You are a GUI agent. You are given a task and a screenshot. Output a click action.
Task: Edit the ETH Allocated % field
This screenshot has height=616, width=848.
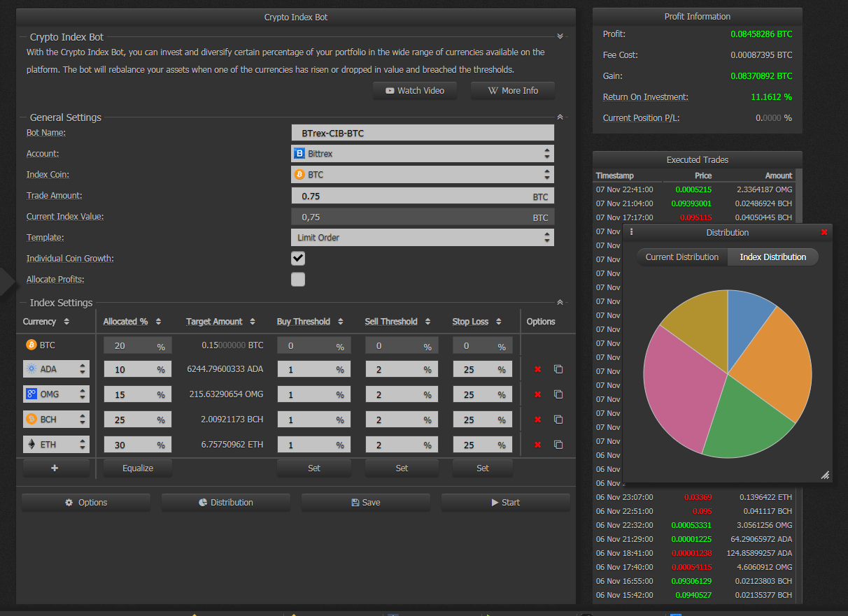click(137, 445)
